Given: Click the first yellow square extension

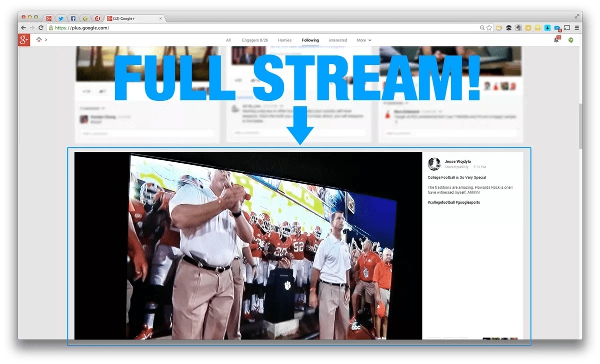Looking at the screenshot, I should point(528,28).
